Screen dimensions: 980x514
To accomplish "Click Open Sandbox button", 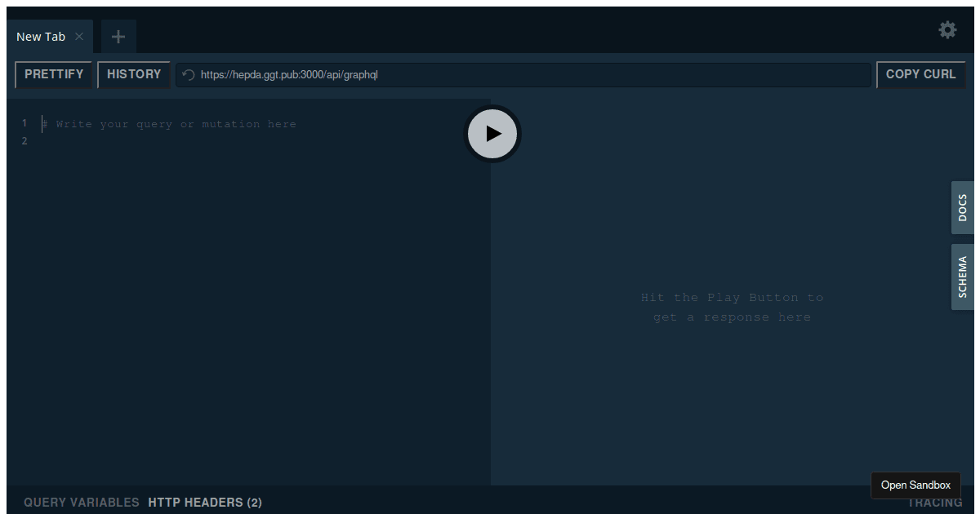I will [915, 485].
